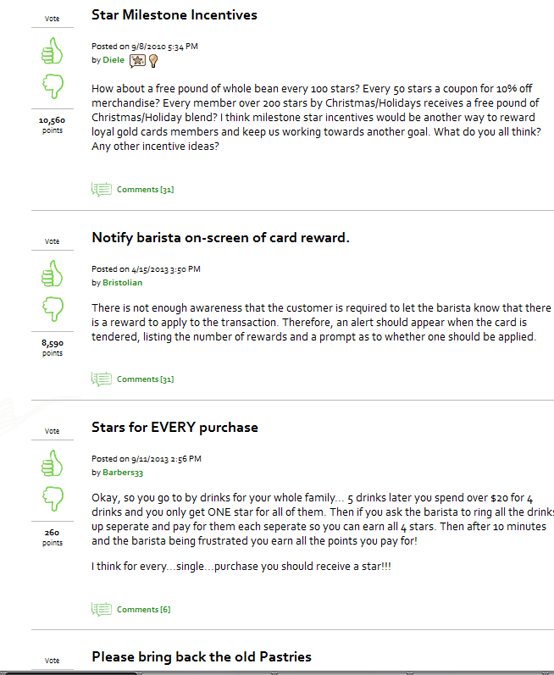Viewport: 554px width, 675px height.
Task: Open Comments [31] under Star Milestone Incentives
Action: (145, 189)
